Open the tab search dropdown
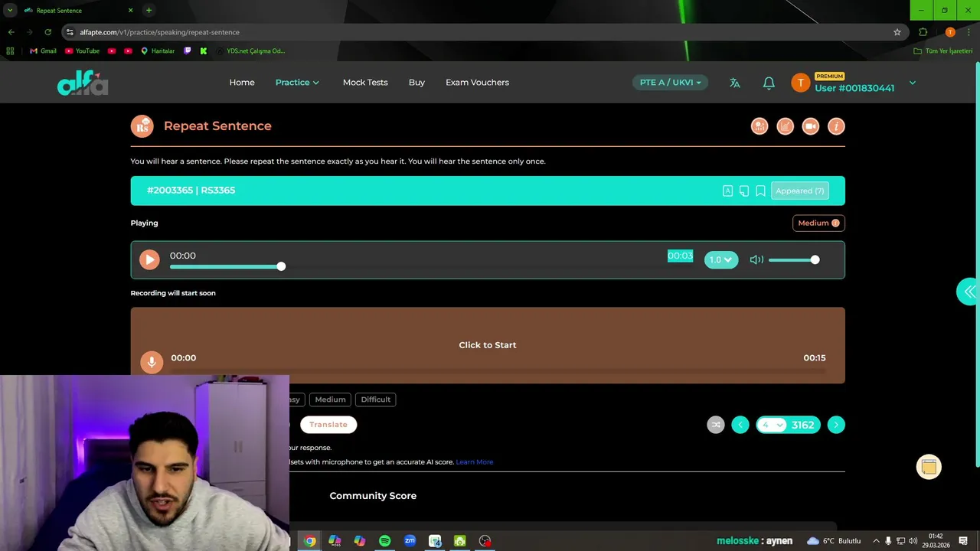980x551 pixels. tap(10, 10)
